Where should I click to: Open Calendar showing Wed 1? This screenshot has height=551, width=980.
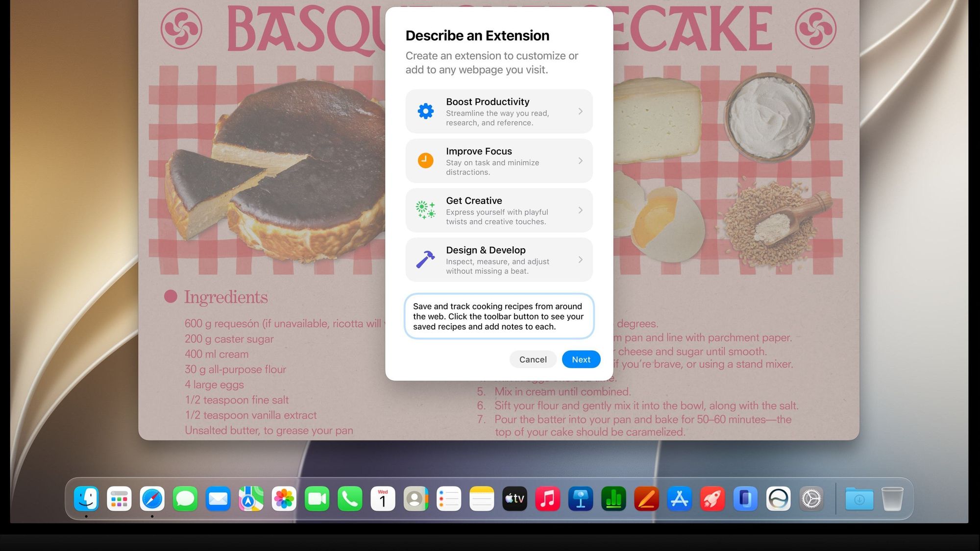pyautogui.click(x=383, y=499)
